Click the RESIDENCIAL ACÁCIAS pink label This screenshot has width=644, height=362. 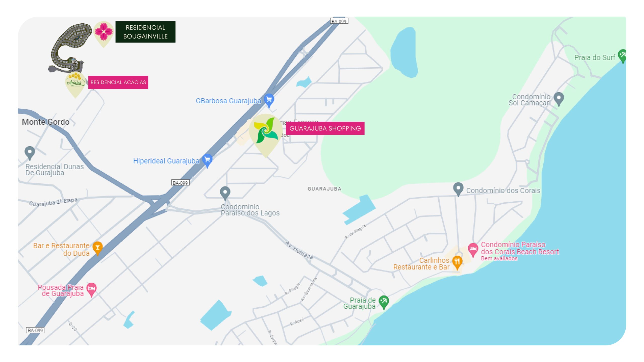(x=118, y=82)
